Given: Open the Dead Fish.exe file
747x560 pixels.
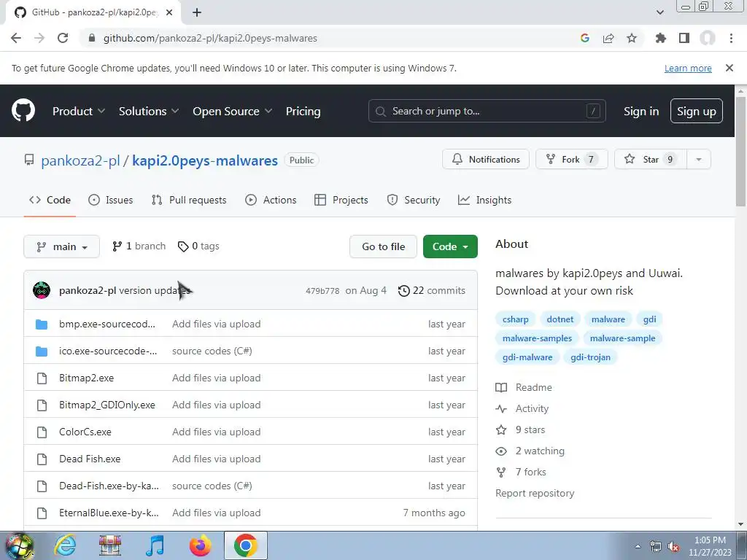Looking at the screenshot, I should [90, 459].
